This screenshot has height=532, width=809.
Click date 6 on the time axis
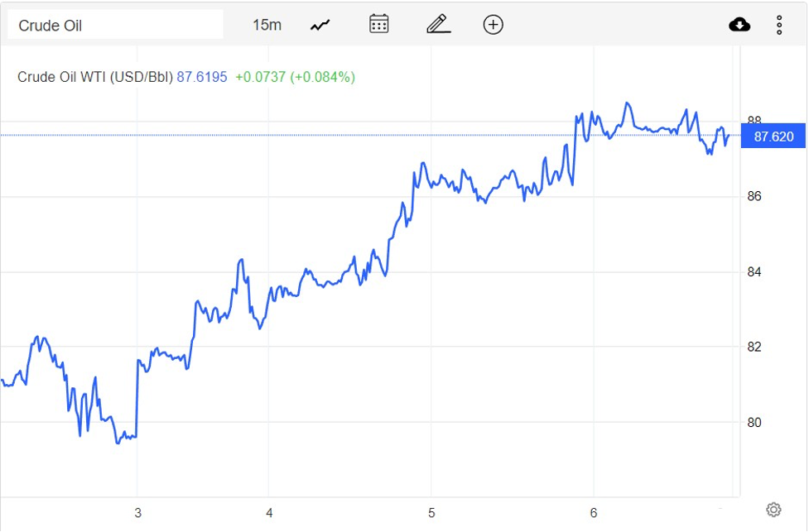[594, 512]
